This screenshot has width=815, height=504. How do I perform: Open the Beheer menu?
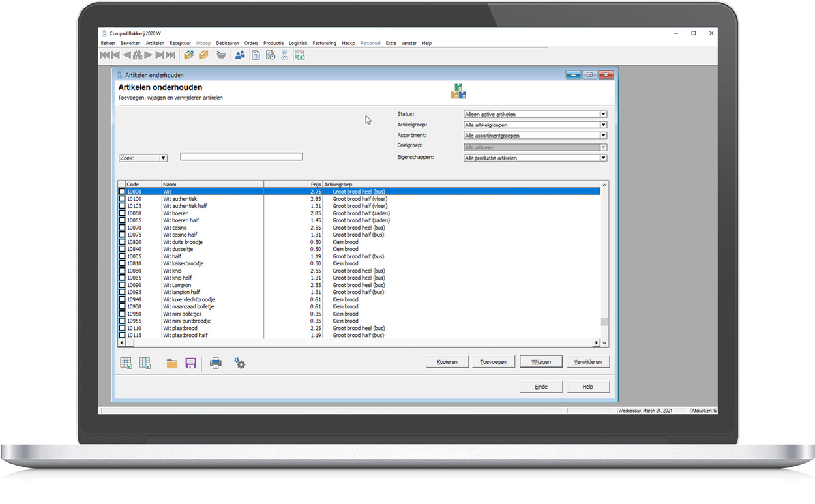pos(108,43)
